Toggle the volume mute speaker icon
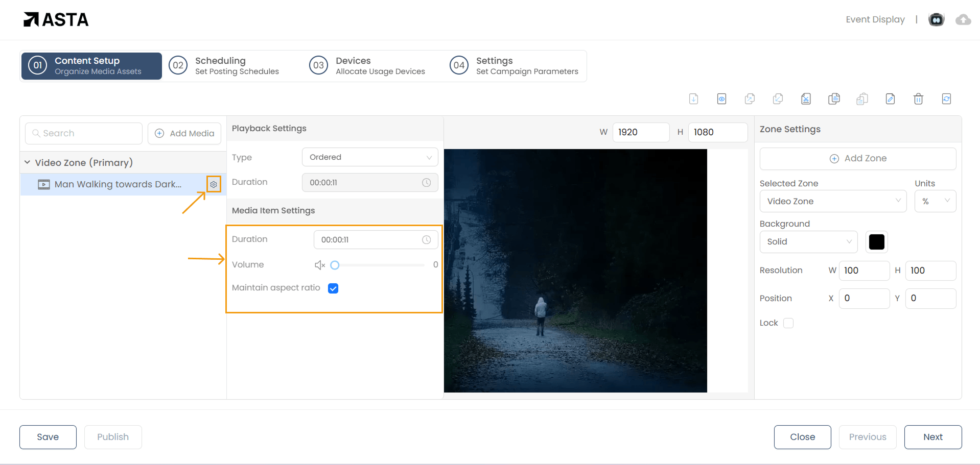Image resolution: width=980 pixels, height=465 pixels. tap(320, 265)
